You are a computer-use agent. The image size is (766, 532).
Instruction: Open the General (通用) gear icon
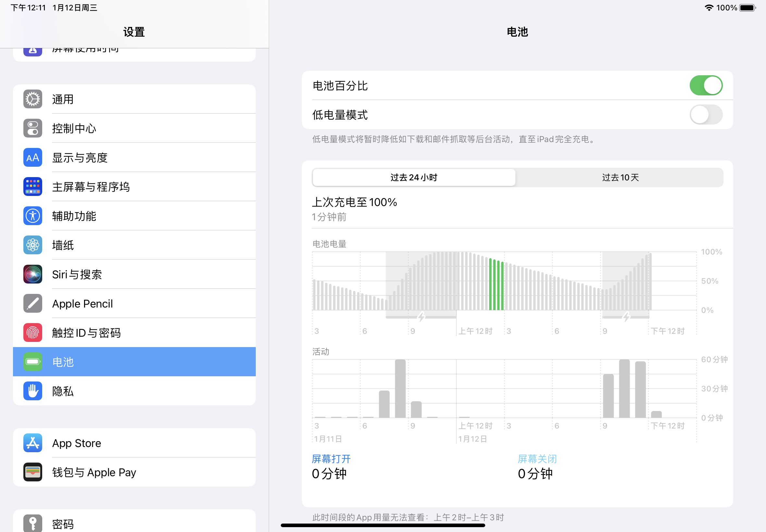tap(33, 99)
